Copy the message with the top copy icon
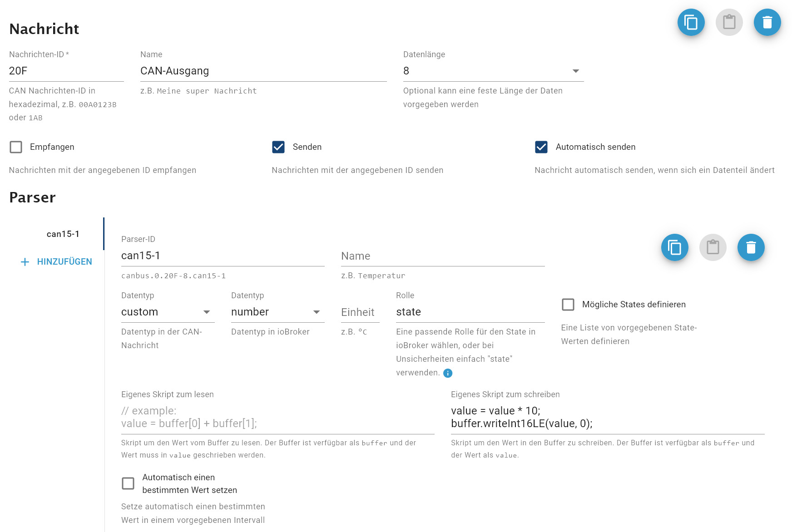The image size is (792, 532). [x=691, y=22]
